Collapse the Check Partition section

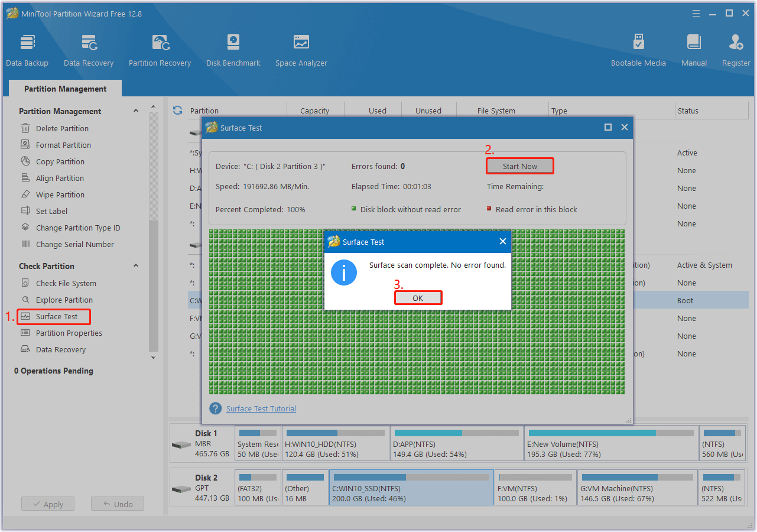pos(136,266)
